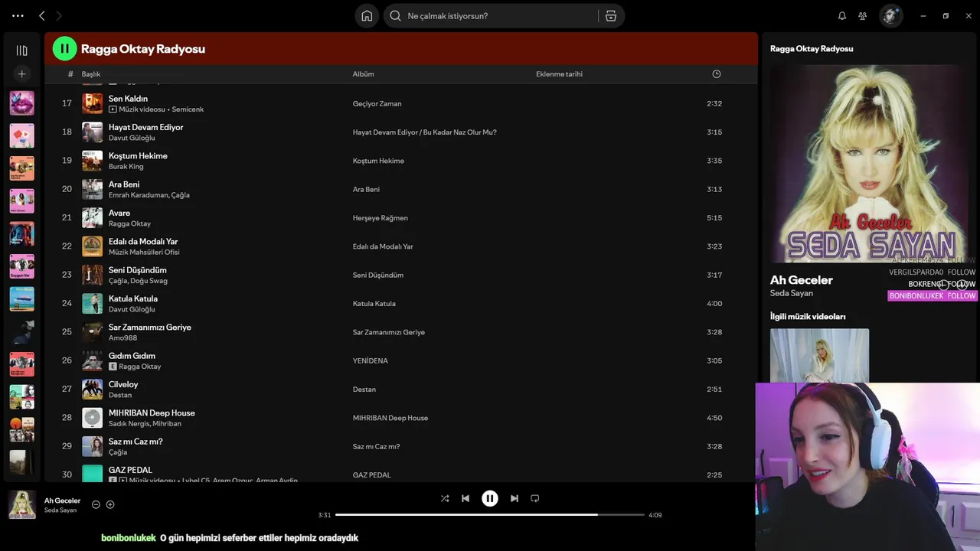Open album YENİDENA
This screenshot has width=980, height=551.
point(371,360)
